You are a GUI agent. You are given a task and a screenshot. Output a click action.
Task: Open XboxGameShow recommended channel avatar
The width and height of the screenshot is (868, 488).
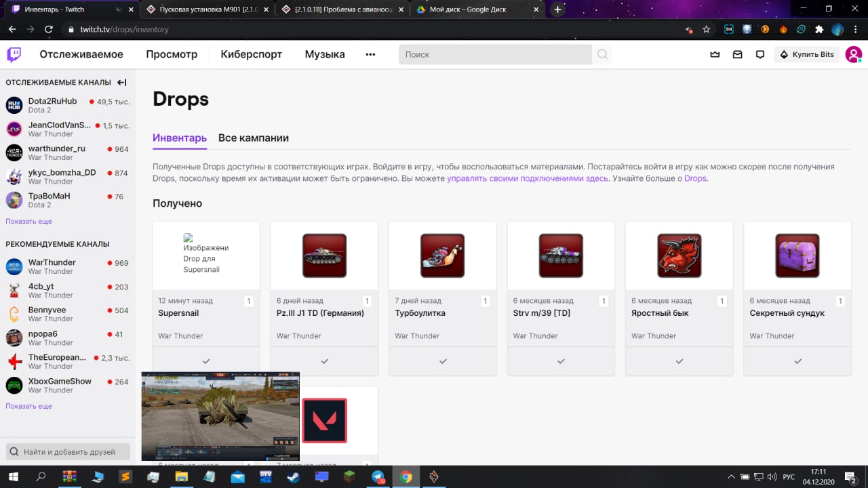tap(14, 385)
